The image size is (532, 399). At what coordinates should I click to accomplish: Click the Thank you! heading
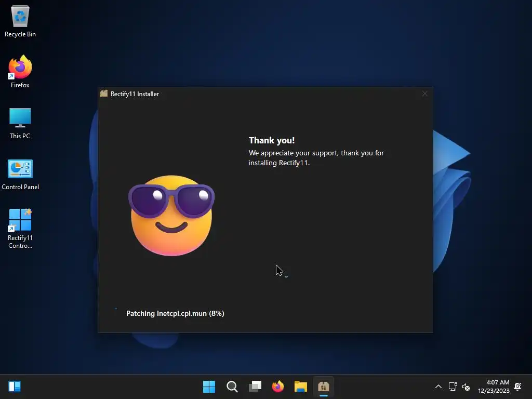(272, 140)
